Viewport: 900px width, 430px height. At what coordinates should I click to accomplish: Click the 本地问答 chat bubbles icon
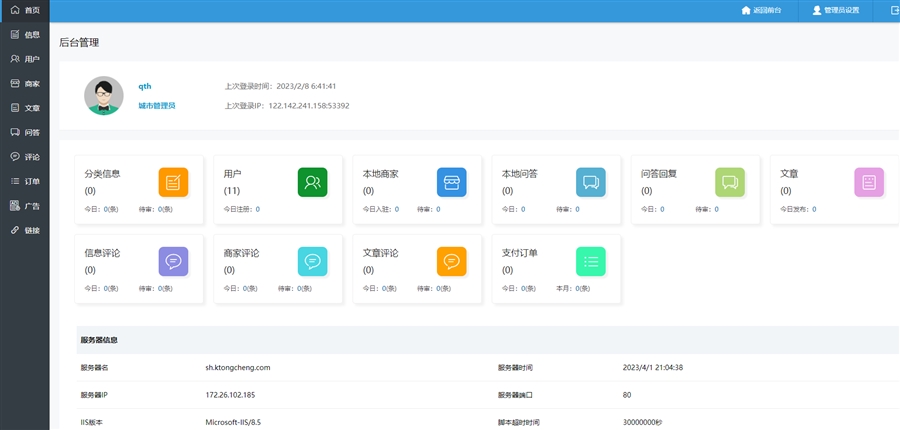(x=590, y=182)
